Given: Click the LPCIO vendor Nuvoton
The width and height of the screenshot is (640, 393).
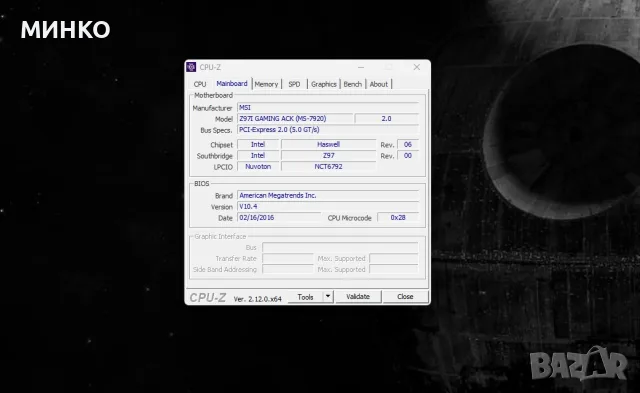Looking at the screenshot, I should coord(258,167).
